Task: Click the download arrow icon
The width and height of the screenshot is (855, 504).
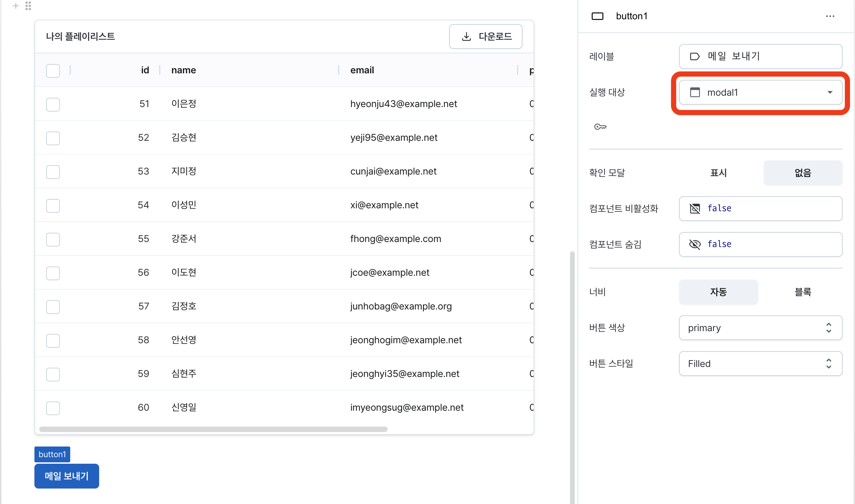Action: [466, 36]
